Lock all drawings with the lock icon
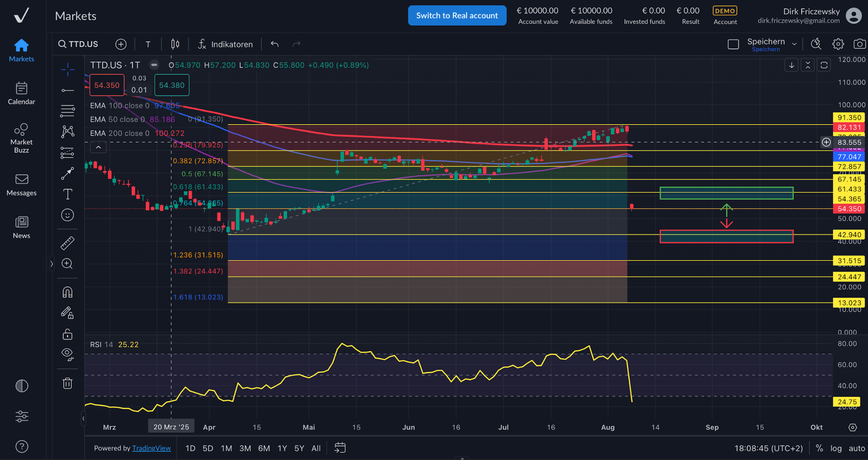Screen dimensions: 868x460 (x=67, y=333)
